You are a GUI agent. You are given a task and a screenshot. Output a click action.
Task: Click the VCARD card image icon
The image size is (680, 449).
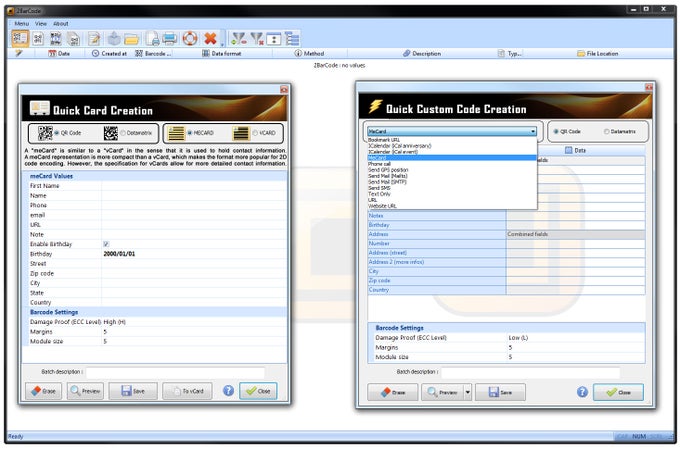point(241,133)
